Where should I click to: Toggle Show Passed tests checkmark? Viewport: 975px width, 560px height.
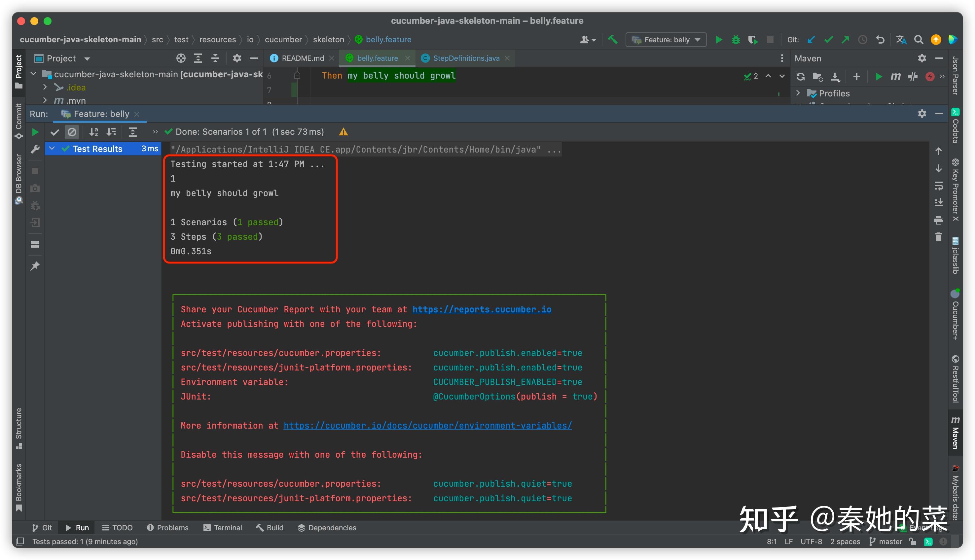point(54,132)
